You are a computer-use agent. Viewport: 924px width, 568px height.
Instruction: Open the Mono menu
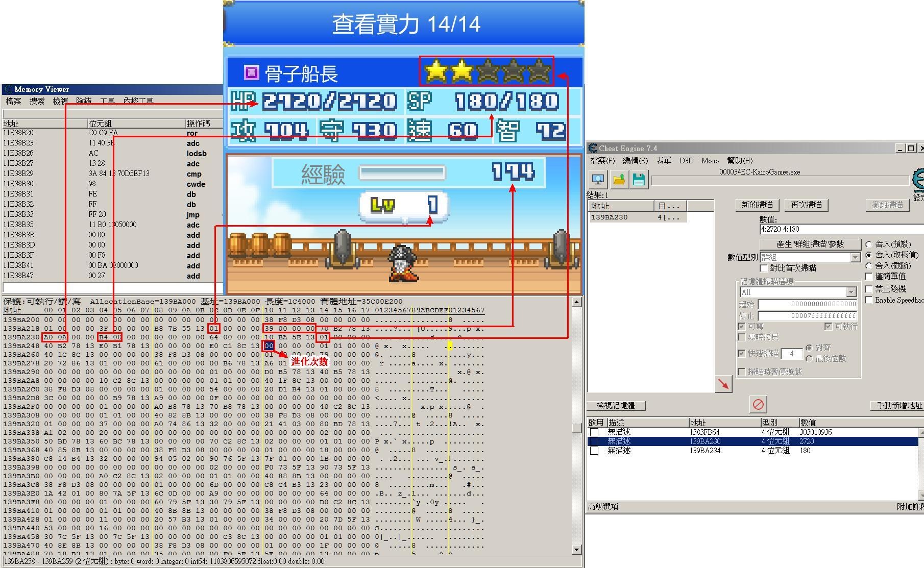click(710, 160)
